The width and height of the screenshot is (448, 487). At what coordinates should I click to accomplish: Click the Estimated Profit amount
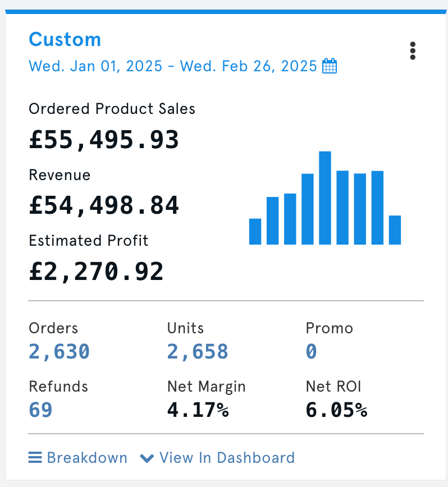point(96,271)
